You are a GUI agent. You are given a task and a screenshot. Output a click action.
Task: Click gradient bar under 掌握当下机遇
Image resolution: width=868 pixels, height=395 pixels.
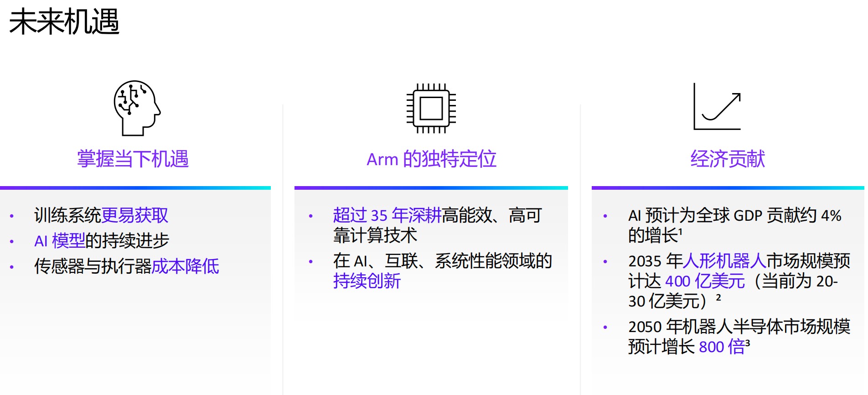(x=135, y=188)
